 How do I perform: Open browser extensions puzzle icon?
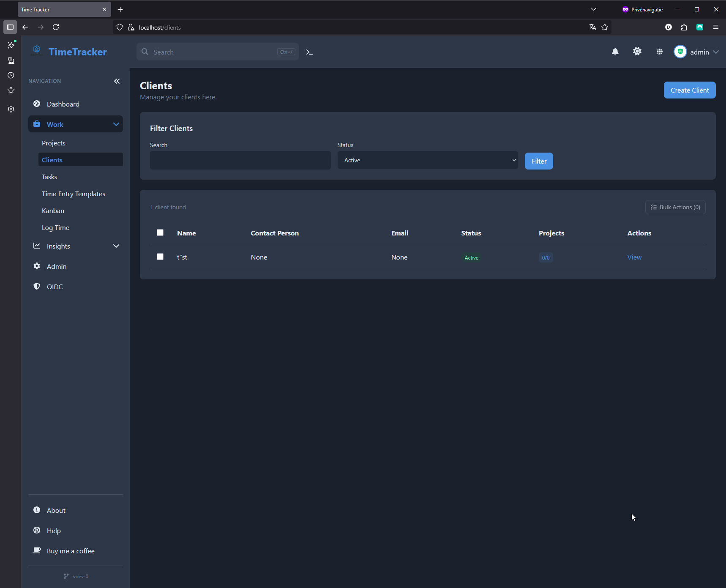(684, 27)
